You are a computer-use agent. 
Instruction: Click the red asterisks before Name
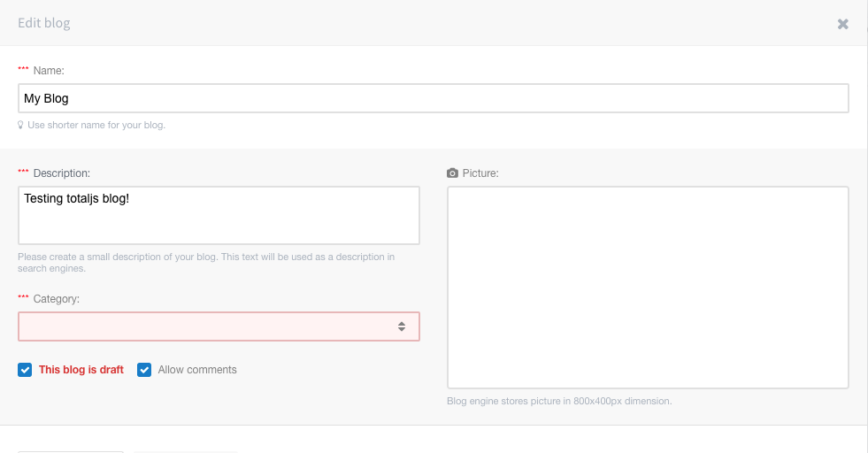pos(23,69)
